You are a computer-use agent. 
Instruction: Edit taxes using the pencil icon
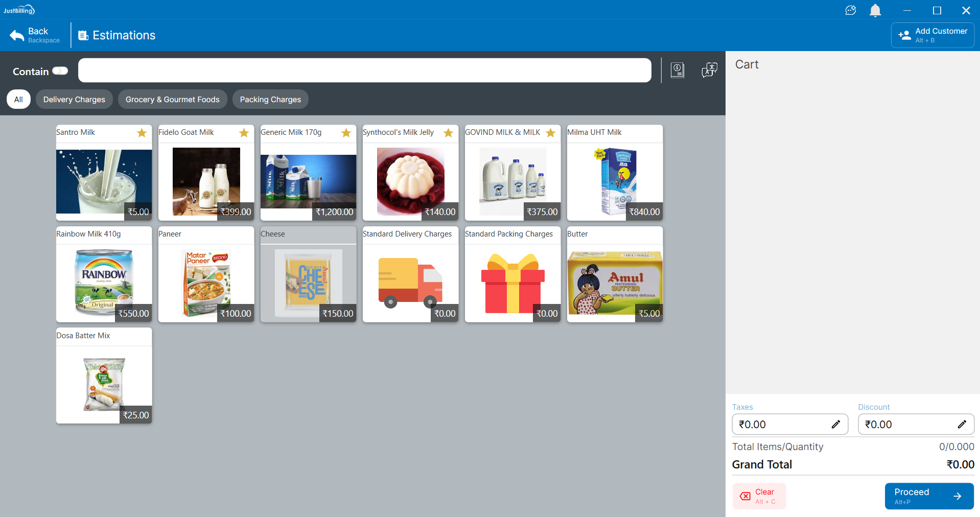pos(835,425)
